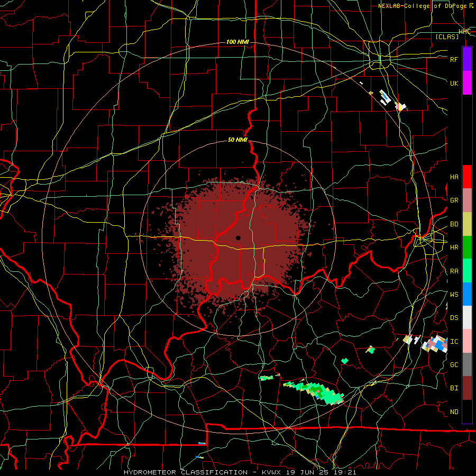Click the 50 NMI range ring label
This screenshot has width=476, height=476.
[x=237, y=140]
